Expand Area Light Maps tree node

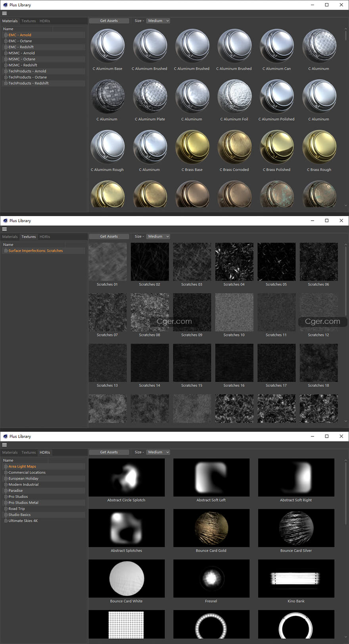click(6, 466)
